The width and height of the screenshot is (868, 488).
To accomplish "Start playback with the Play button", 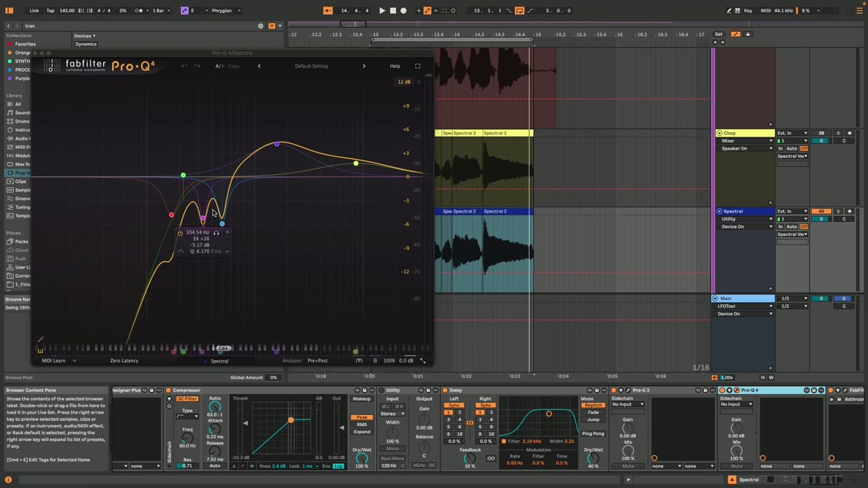I will pos(382,11).
